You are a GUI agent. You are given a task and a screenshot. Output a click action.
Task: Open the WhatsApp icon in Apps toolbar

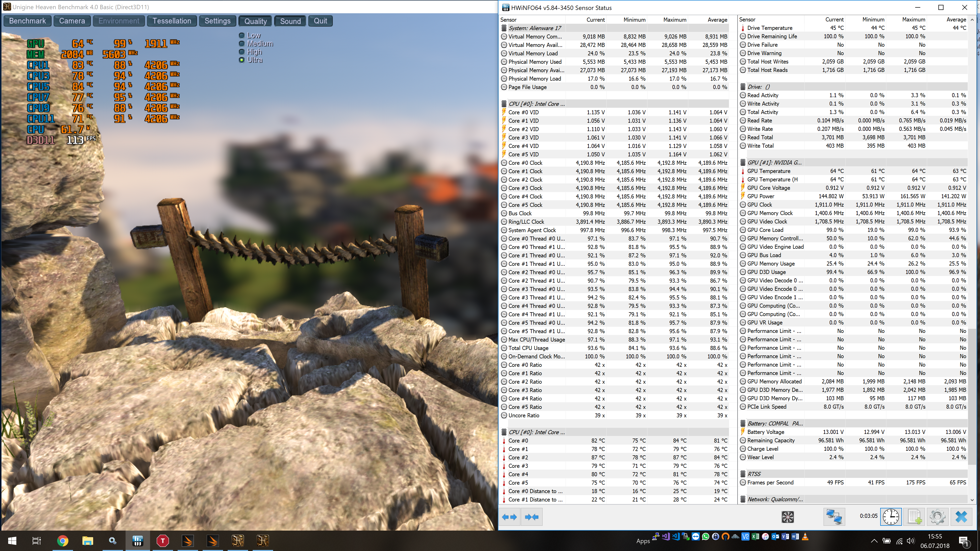pos(705,536)
